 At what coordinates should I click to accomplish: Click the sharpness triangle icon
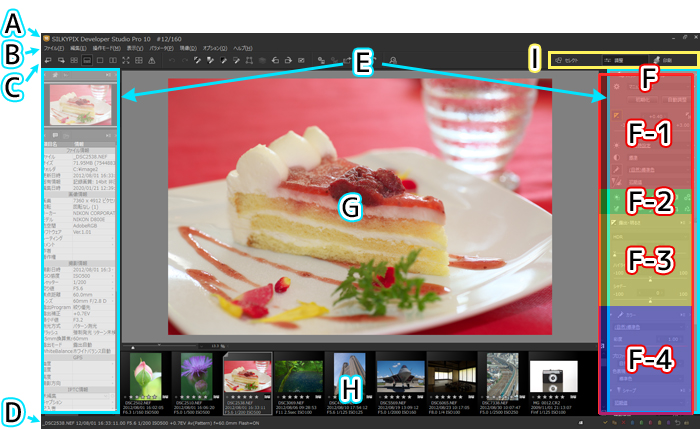pyautogui.click(x=617, y=182)
